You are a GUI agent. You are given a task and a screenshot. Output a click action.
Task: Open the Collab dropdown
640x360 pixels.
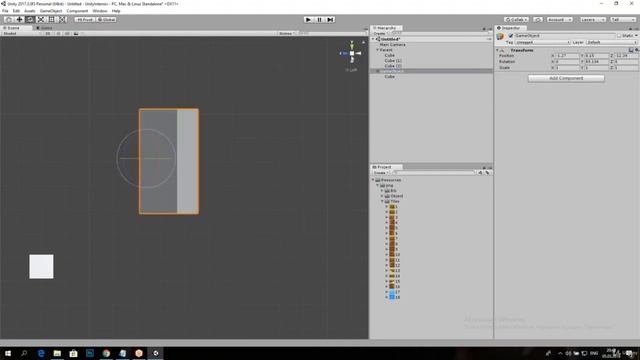[x=516, y=20]
